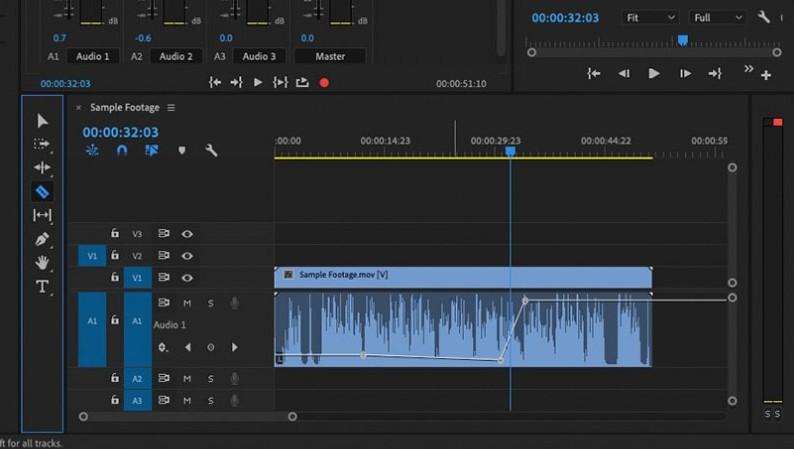Viewport: 794px width, 449px height.
Task: Play from the audio mixer transport
Action: click(258, 83)
